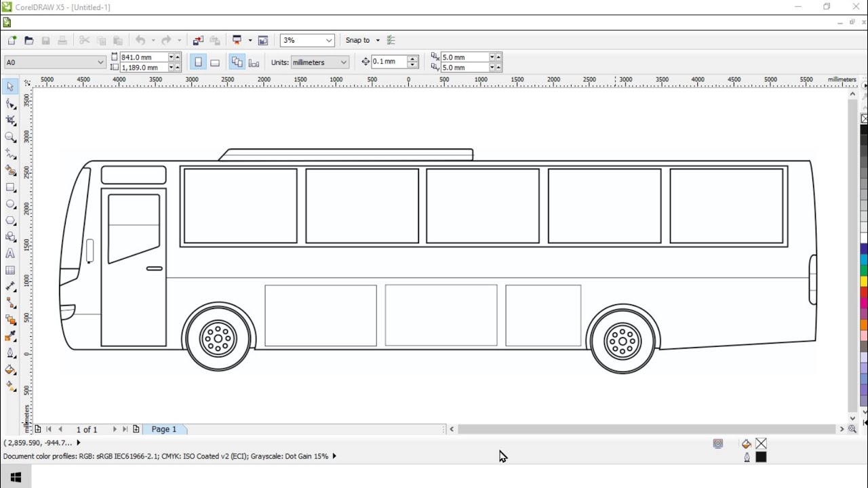Viewport: 868px width, 488px height.
Task: Click the Zoom navigator magnifier at scrollbar corner
Action: pos(852,429)
